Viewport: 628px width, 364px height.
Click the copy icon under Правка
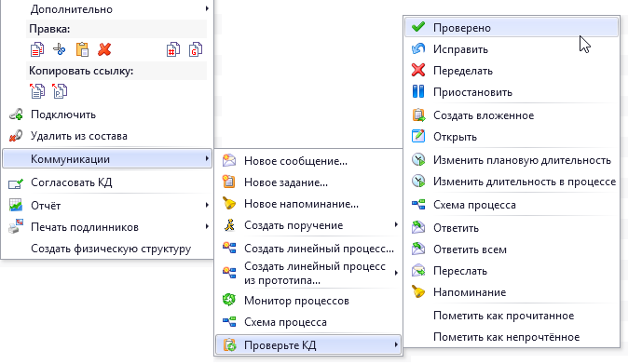(x=37, y=49)
